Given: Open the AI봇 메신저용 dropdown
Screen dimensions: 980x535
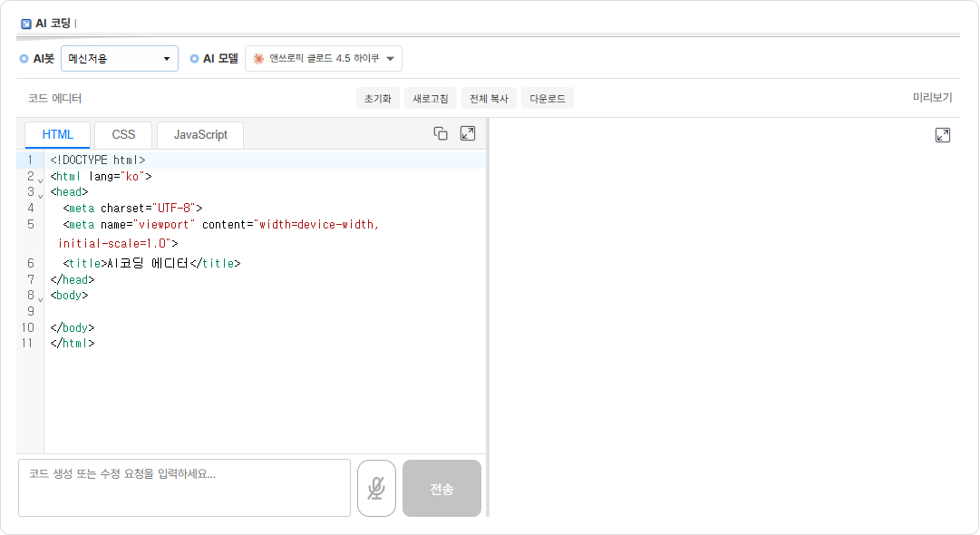Looking at the screenshot, I should (119, 59).
